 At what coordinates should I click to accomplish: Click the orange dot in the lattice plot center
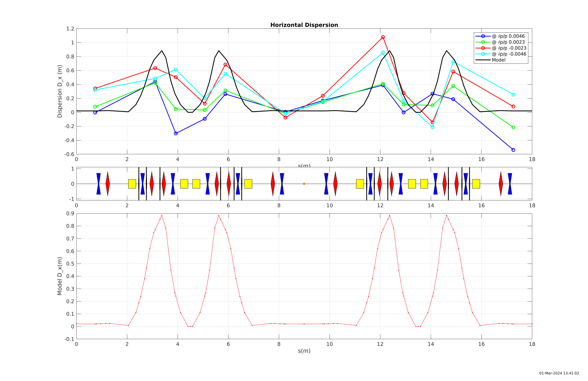coord(304,184)
